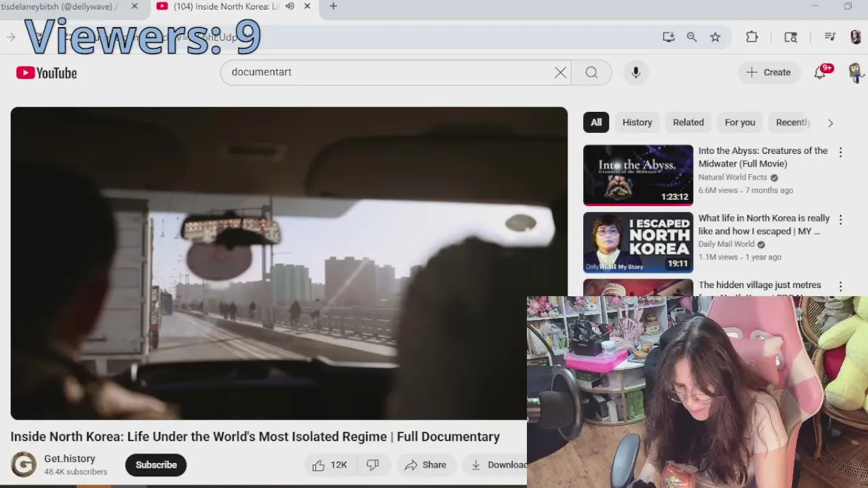
Task: Open 'The hidden village' video title
Action: coord(759,285)
